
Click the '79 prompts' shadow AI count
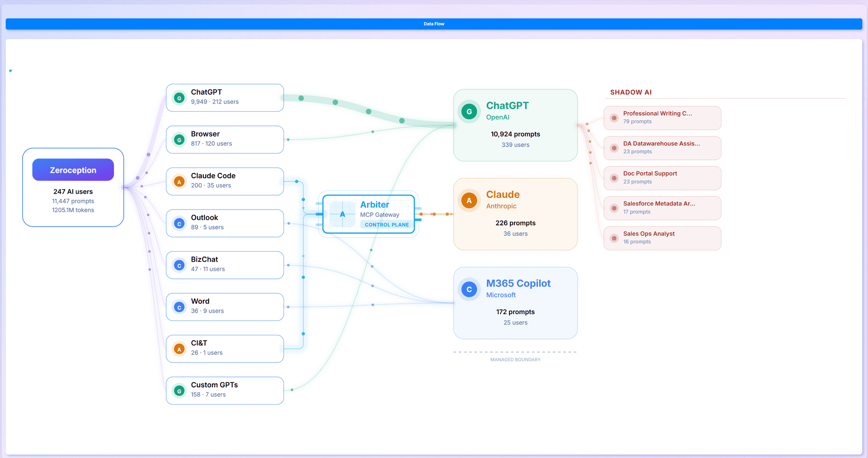[637, 122]
